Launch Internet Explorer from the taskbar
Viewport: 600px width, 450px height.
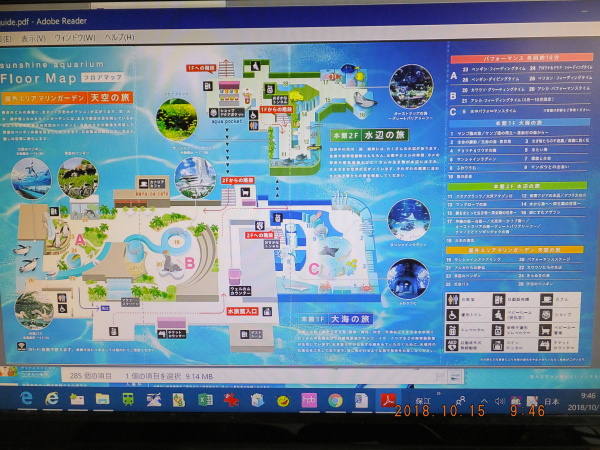(x=52, y=399)
